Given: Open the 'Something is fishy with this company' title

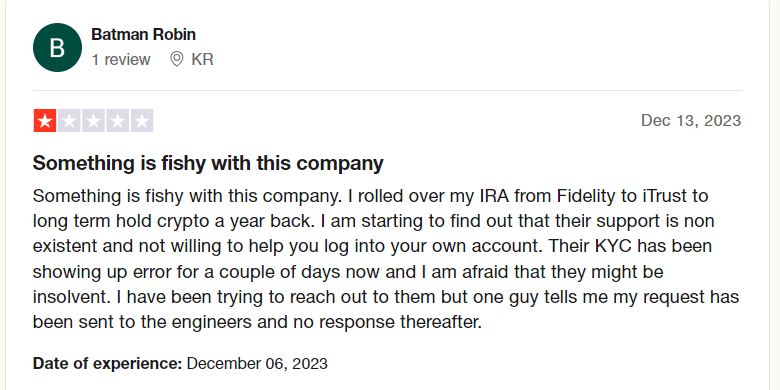Looking at the screenshot, I should [x=208, y=163].
